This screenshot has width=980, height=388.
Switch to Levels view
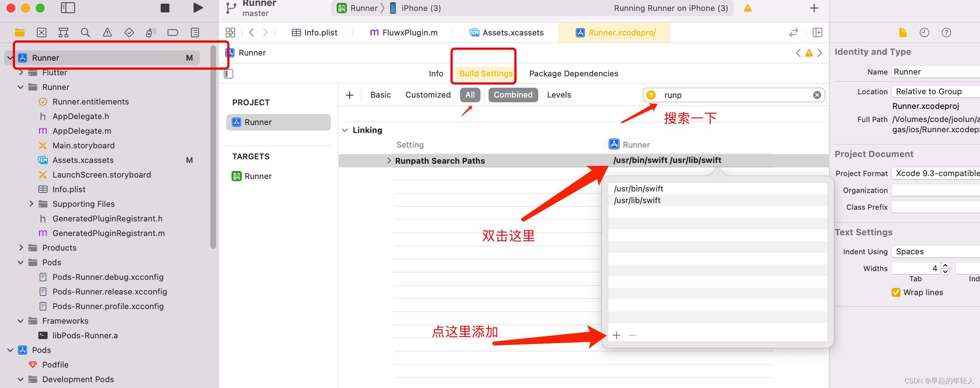pos(559,95)
